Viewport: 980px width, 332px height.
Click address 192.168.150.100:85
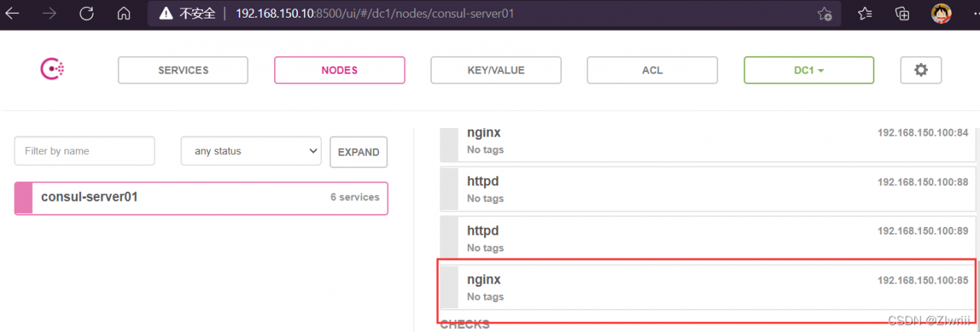[x=923, y=281]
